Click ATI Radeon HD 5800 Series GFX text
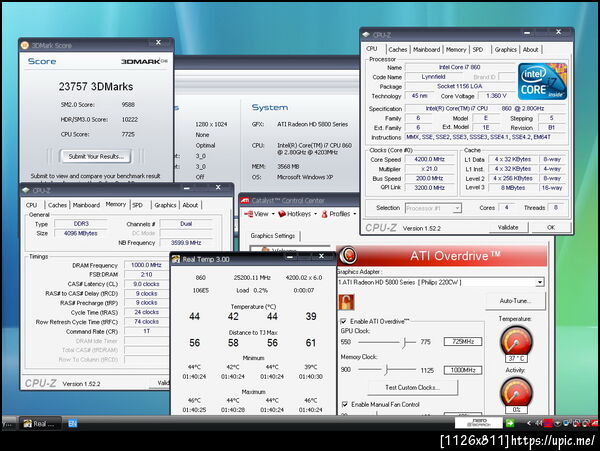This screenshot has width=600, height=451. click(313, 124)
